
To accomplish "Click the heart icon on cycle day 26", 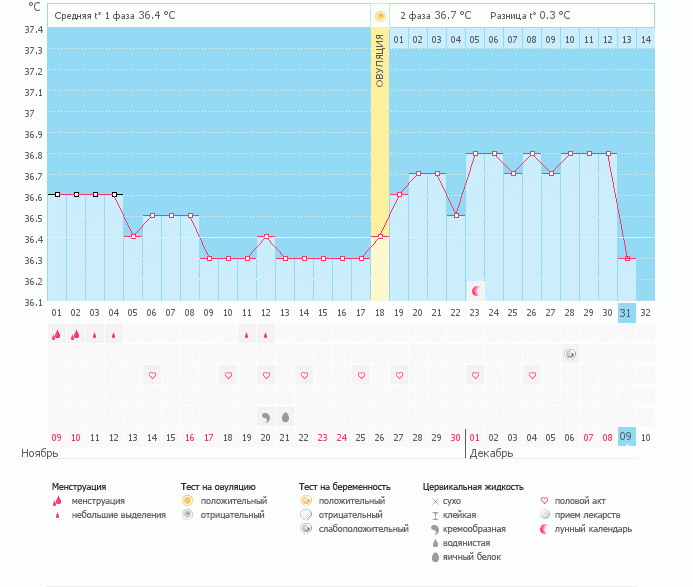I will click(x=532, y=375).
